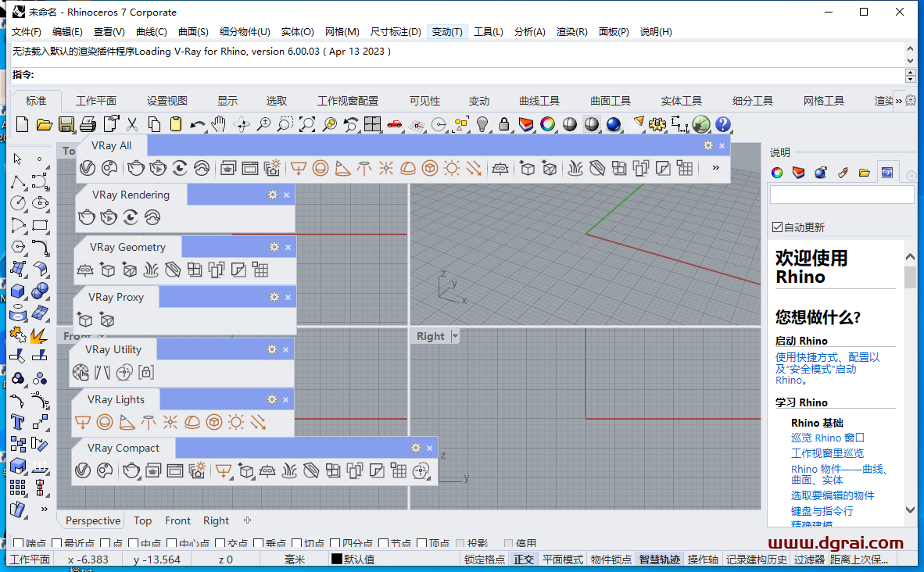This screenshot has height=572, width=924.
Task: Open the Right viewport title dropdown arrow
Action: point(454,336)
